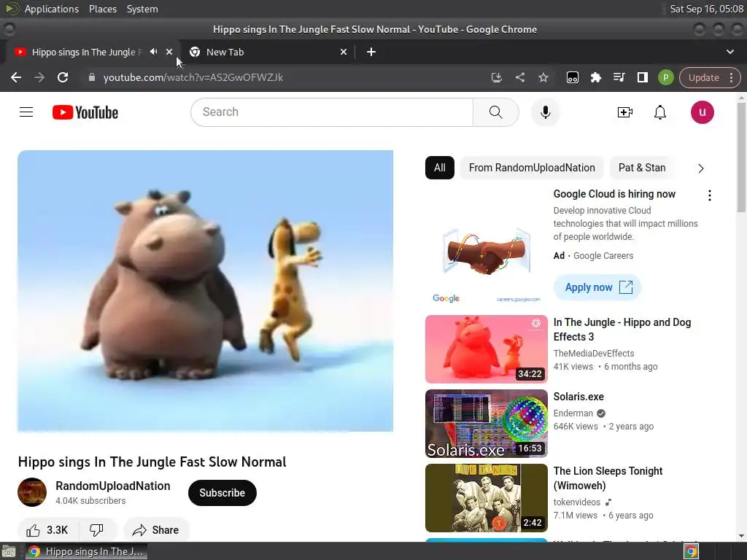Click the search magnifier button
Image resolution: width=747 pixels, height=560 pixels.
tap(495, 112)
